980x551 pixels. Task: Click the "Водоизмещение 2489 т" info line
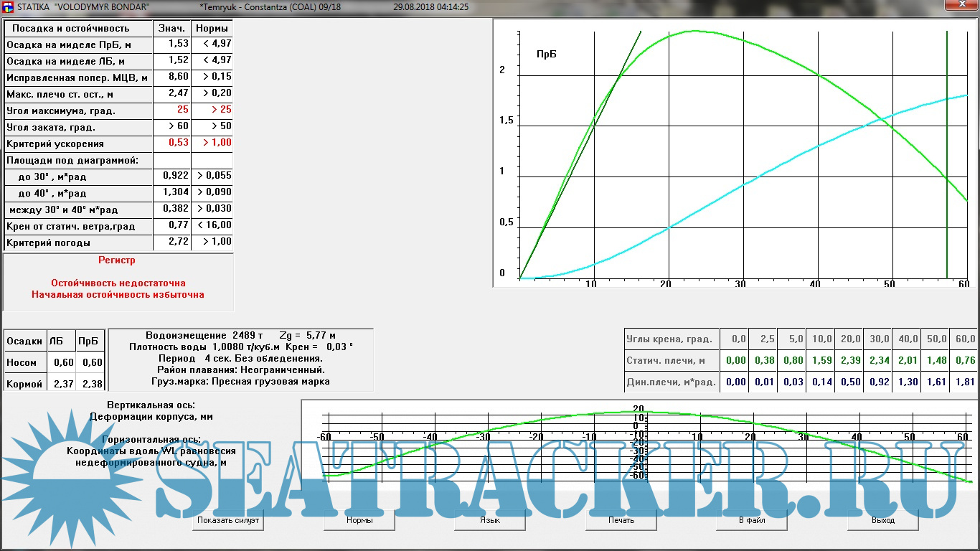pyautogui.click(x=204, y=335)
